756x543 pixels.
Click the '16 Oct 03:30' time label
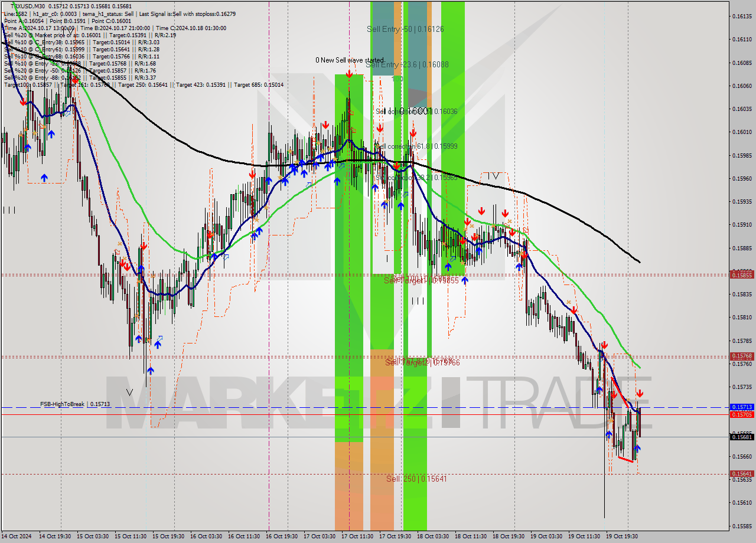coord(206,537)
